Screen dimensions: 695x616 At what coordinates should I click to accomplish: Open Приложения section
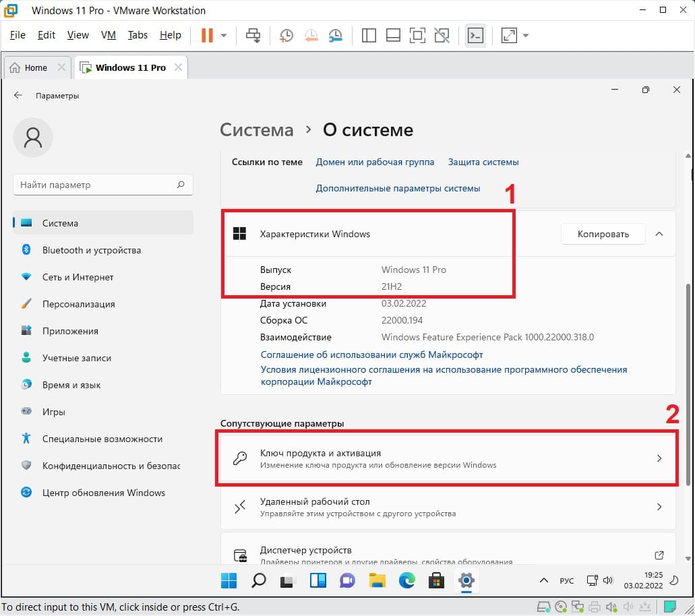coord(103,331)
